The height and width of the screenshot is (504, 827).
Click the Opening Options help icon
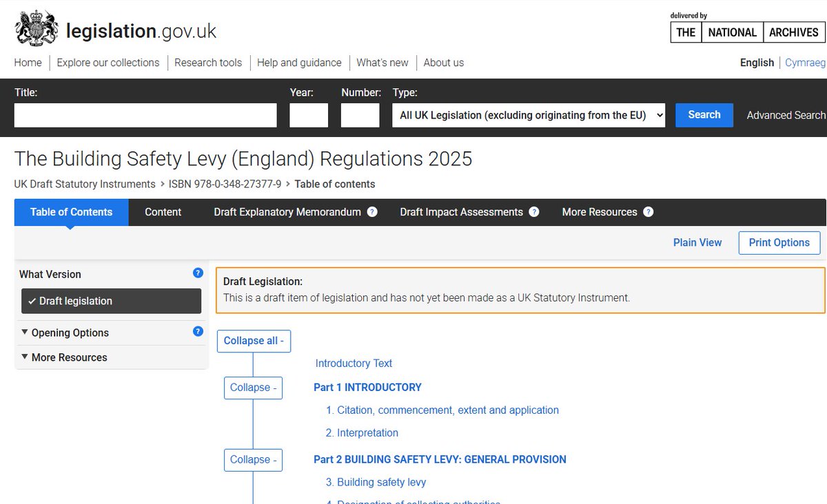(x=198, y=331)
